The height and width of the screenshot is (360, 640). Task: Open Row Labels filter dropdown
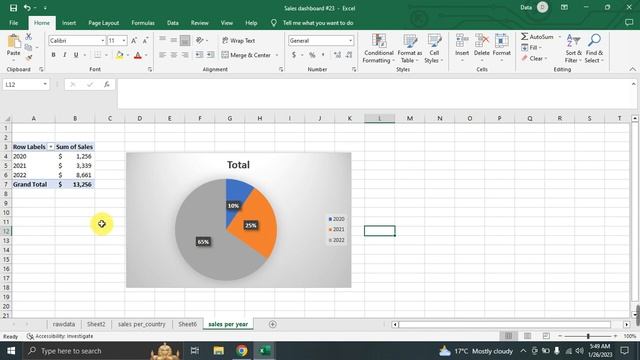click(x=51, y=147)
